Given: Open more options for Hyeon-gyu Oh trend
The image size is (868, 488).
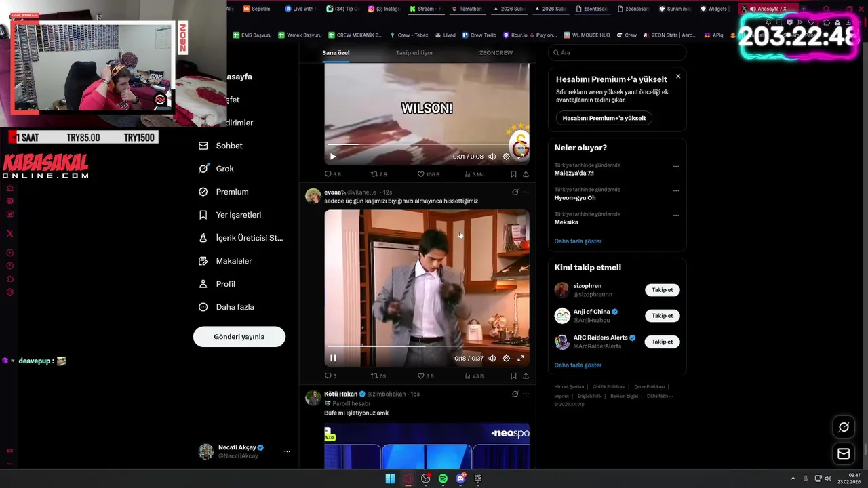Looking at the screenshot, I should coord(676,190).
